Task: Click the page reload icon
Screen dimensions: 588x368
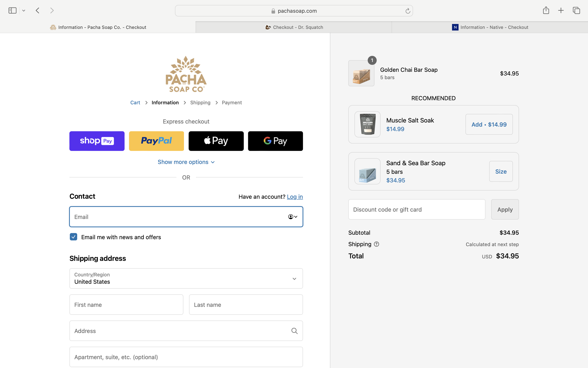Action: tap(408, 11)
